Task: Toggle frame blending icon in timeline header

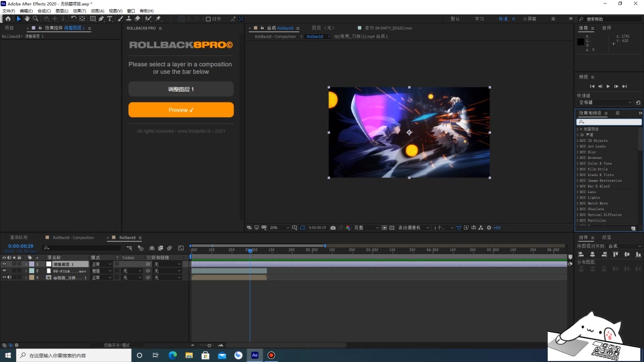Action: click(160, 248)
